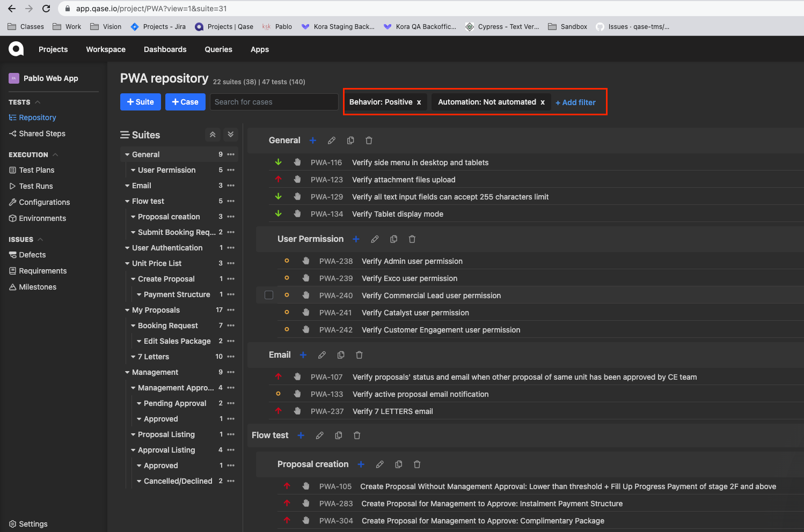
Task: Open the Workspace top menu
Action: click(x=106, y=49)
